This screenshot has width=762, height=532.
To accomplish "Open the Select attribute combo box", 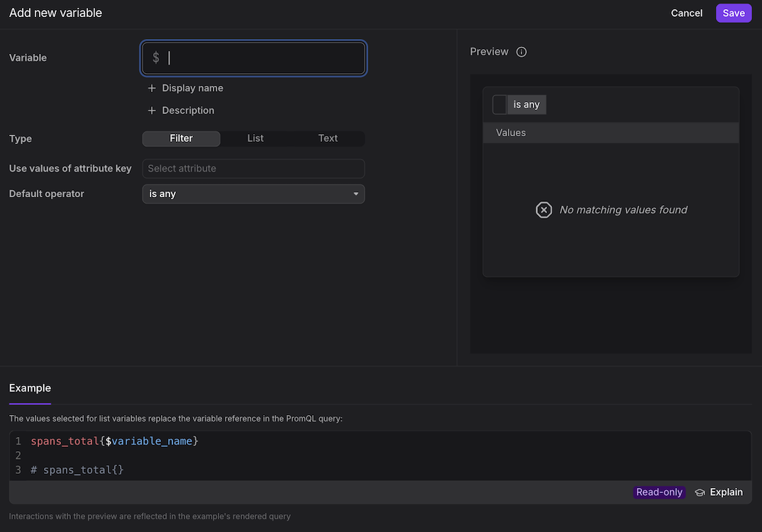I will click(253, 168).
